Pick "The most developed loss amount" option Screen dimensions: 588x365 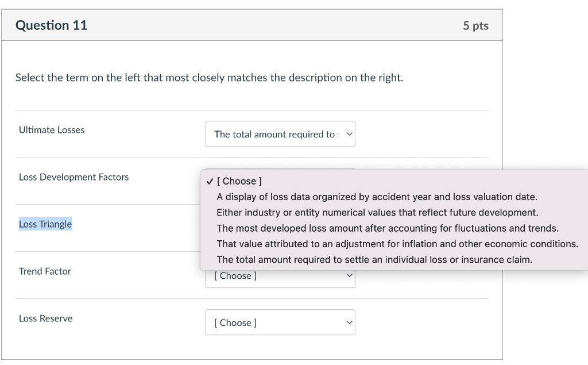click(x=388, y=228)
